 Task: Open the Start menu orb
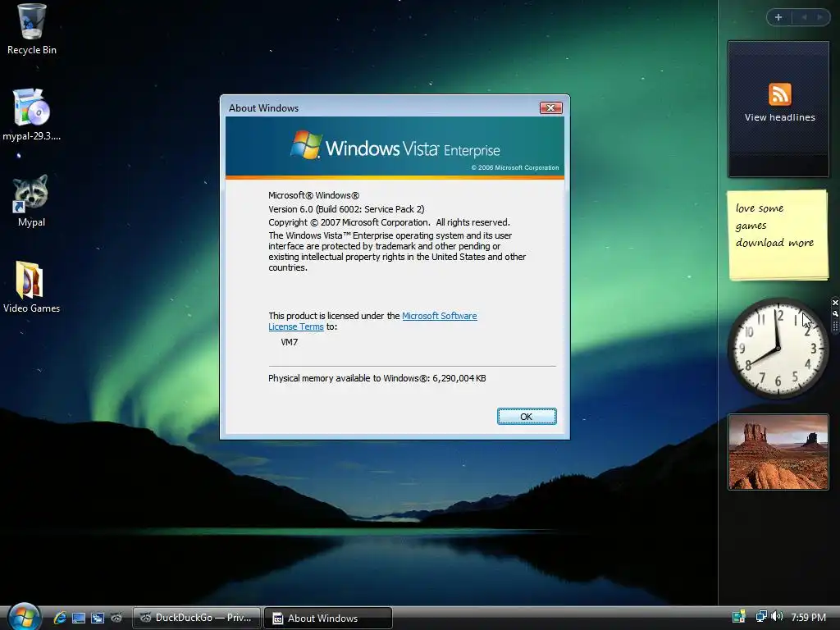24,616
